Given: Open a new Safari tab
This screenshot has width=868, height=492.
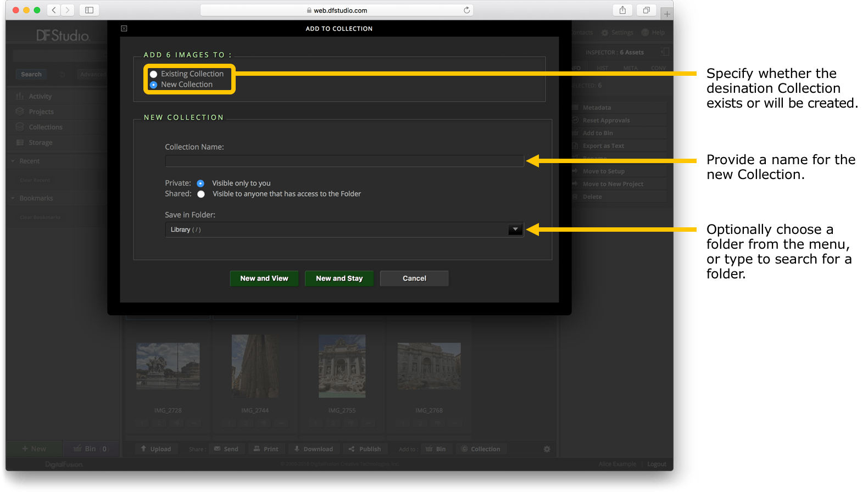Looking at the screenshot, I should tap(666, 14).
